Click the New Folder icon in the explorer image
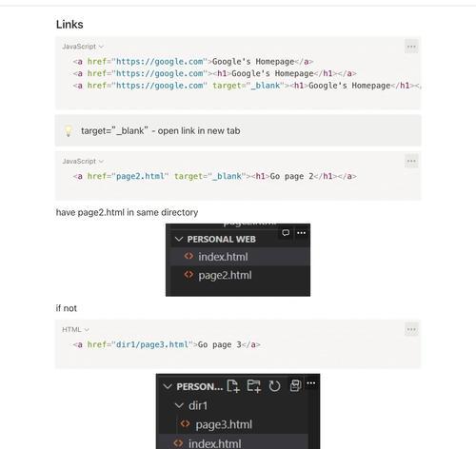This screenshot has height=449, width=476. coord(254,386)
